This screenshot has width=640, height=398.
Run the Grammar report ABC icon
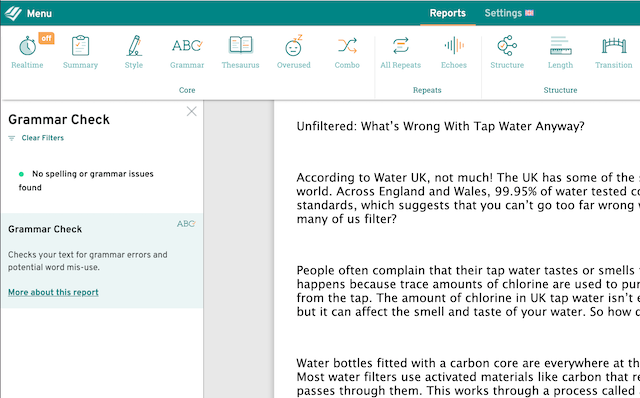[x=187, y=45]
